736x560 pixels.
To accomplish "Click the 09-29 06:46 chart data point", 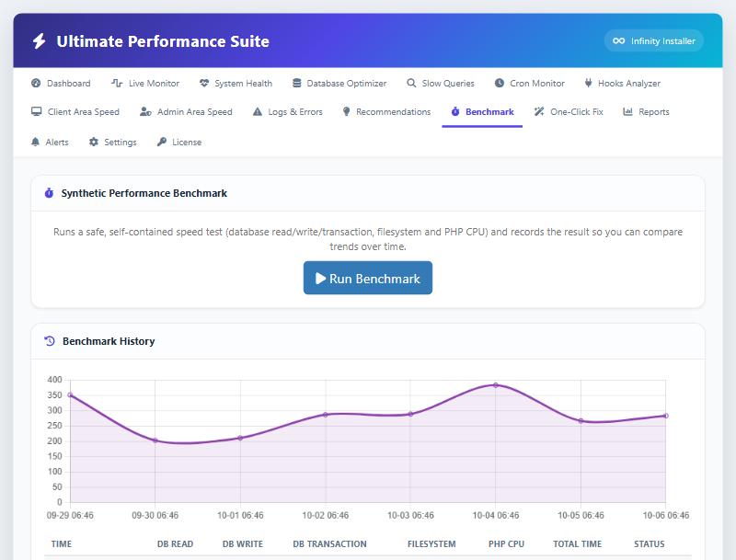I will 70,394.
